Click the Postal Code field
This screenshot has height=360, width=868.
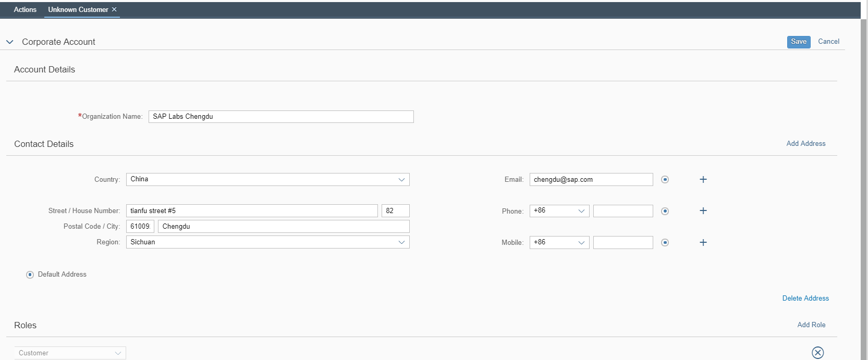click(x=140, y=226)
